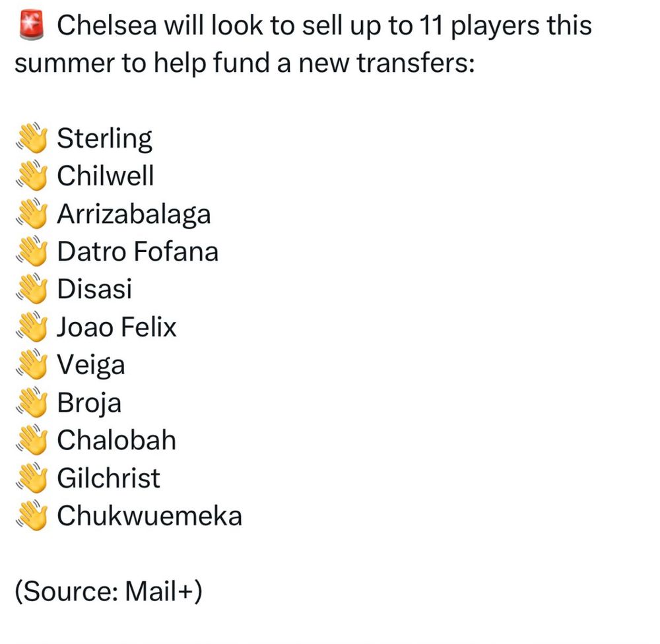Click the Arrizabalaga name
This screenshot has height=644, width=660.
click(x=134, y=214)
